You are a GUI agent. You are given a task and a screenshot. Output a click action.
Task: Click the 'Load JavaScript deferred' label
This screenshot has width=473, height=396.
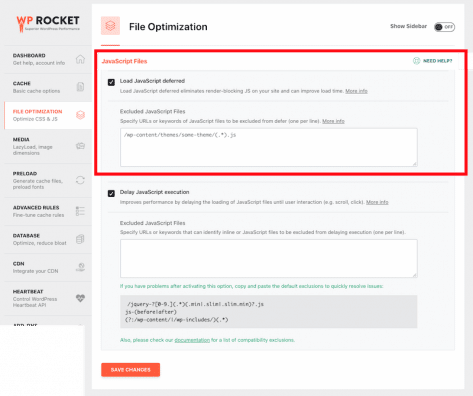152,81
